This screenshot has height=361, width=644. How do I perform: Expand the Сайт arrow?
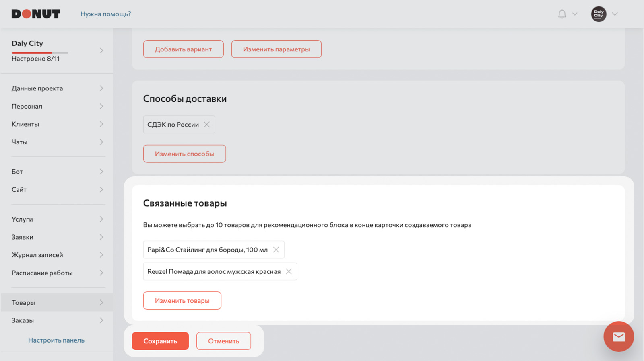[x=101, y=189]
